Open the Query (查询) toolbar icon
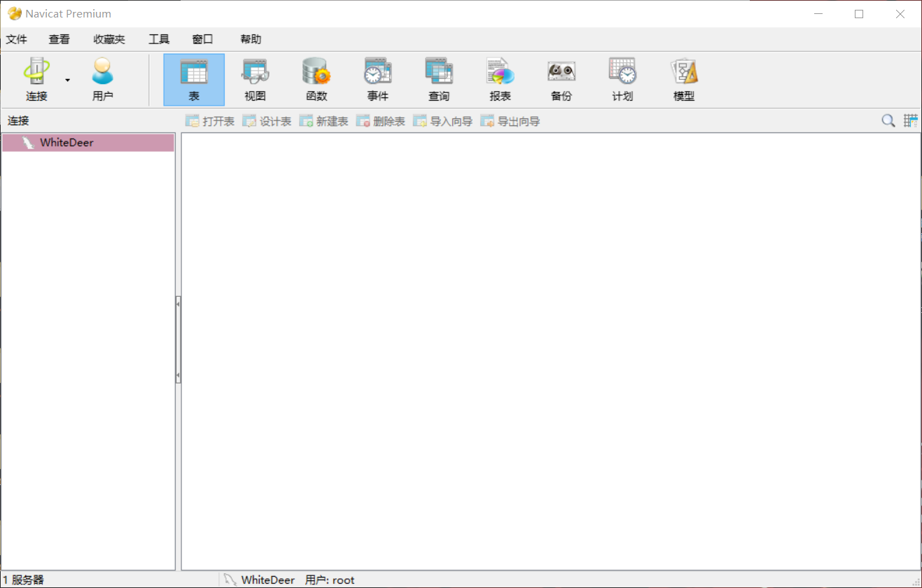 tap(439, 80)
